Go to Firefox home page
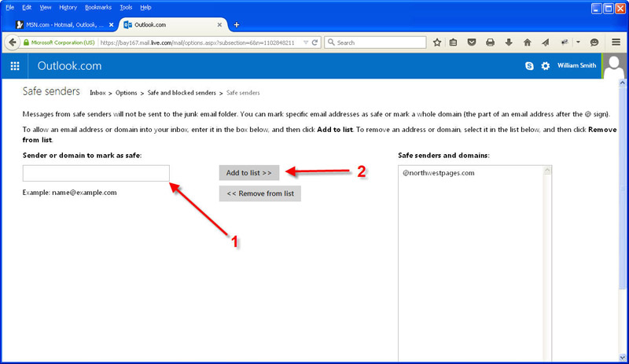Image resolution: width=629 pixels, height=364 pixels. 527,42
